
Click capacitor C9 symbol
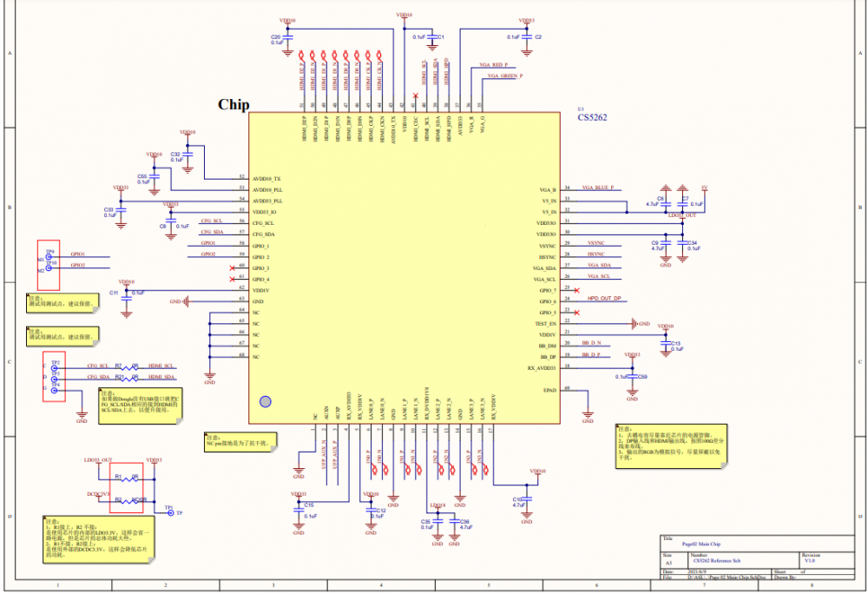[666, 242]
